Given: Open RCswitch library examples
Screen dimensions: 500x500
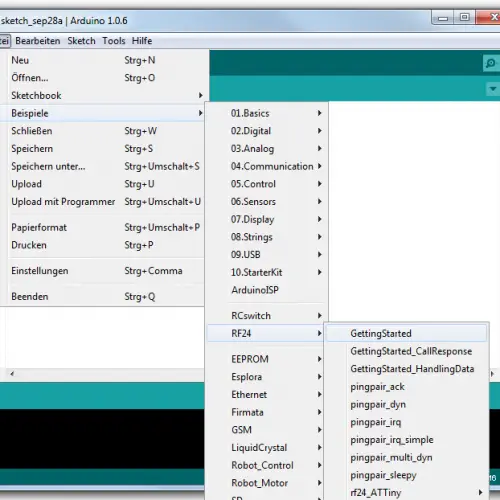Looking at the screenshot, I should click(x=266, y=316).
